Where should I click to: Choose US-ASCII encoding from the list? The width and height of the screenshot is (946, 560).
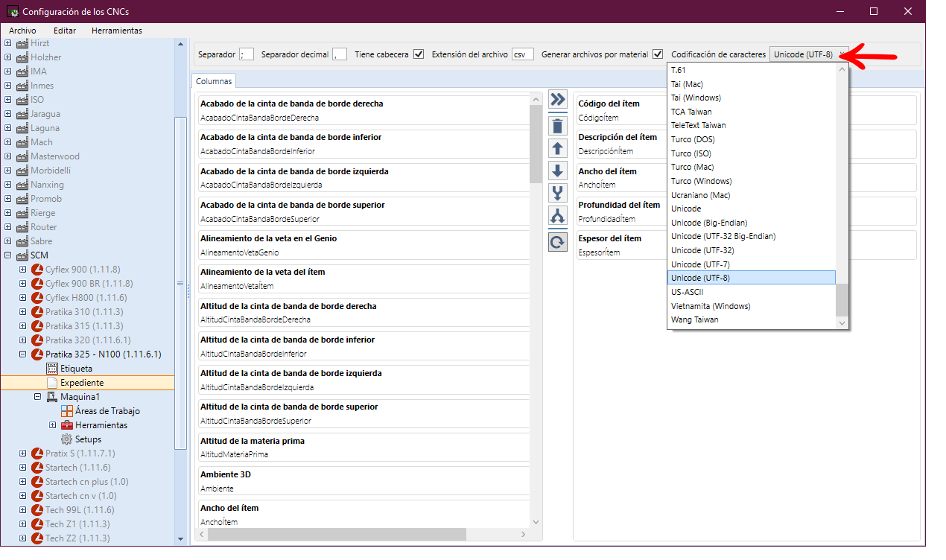coord(752,292)
